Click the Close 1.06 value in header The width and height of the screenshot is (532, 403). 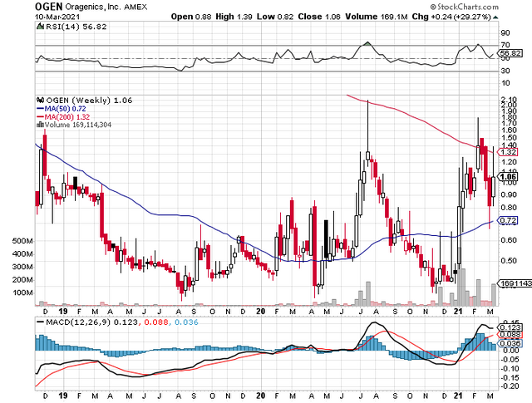coord(319,17)
